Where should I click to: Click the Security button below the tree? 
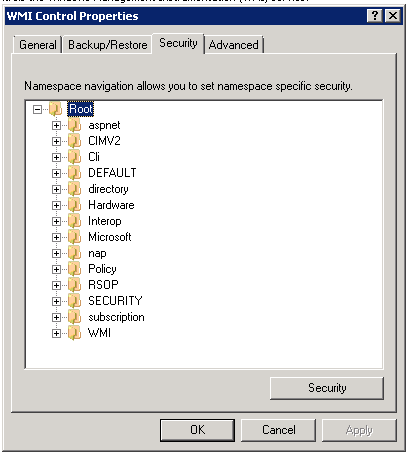327,388
